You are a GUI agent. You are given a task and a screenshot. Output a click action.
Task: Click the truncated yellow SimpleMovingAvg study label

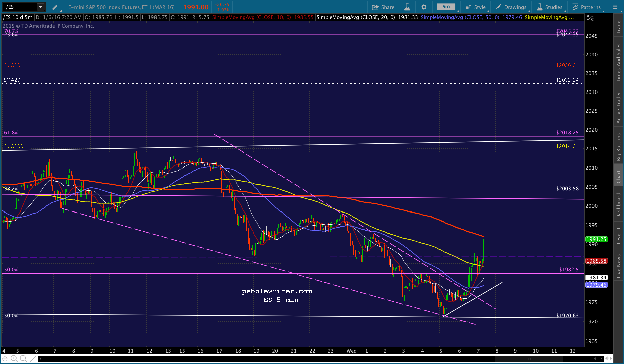pyautogui.click(x=550, y=17)
